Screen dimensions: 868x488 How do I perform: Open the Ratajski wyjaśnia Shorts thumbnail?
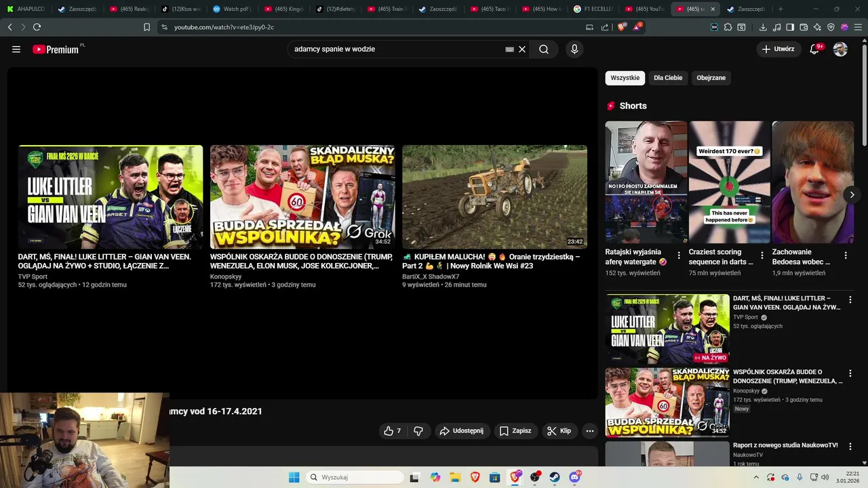point(646,182)
